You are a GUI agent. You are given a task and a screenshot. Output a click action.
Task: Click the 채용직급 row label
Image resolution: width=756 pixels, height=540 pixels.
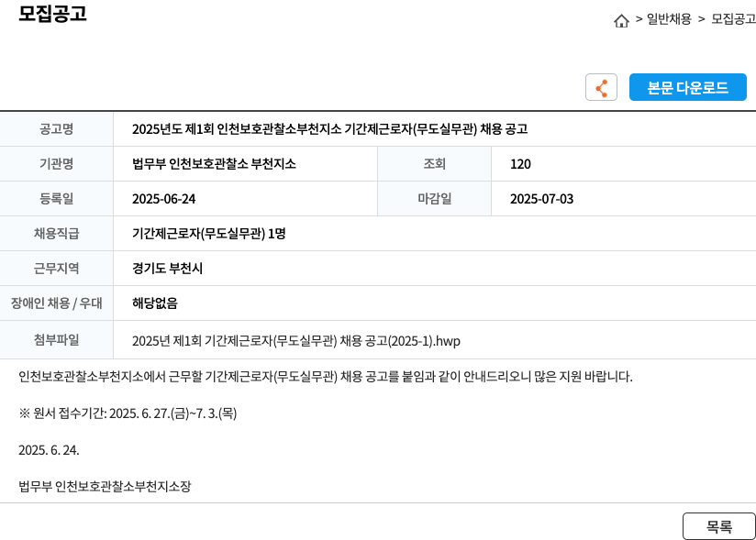[x=56, y=234]
